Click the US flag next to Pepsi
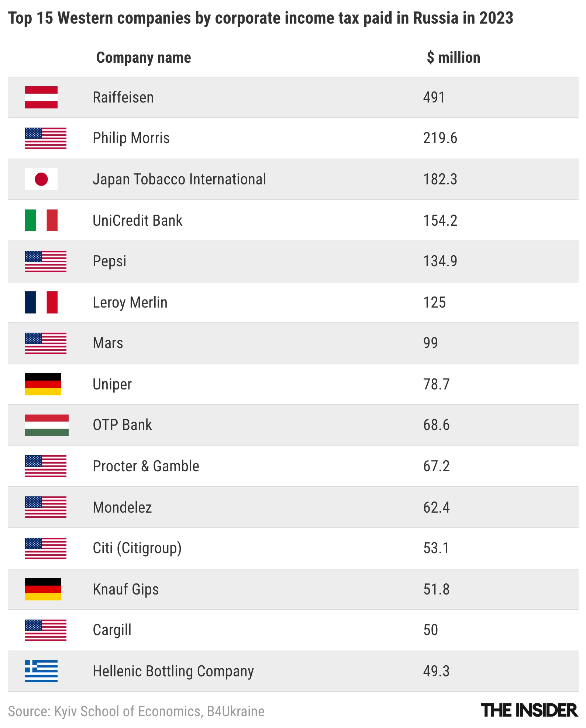The height and width of the screenshot is (728, 586). pos(46,261)
